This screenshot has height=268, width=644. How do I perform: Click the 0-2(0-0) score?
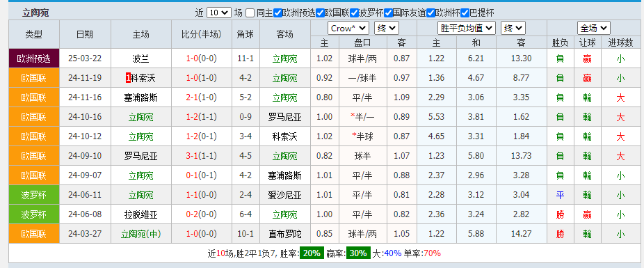click(201, 214)
